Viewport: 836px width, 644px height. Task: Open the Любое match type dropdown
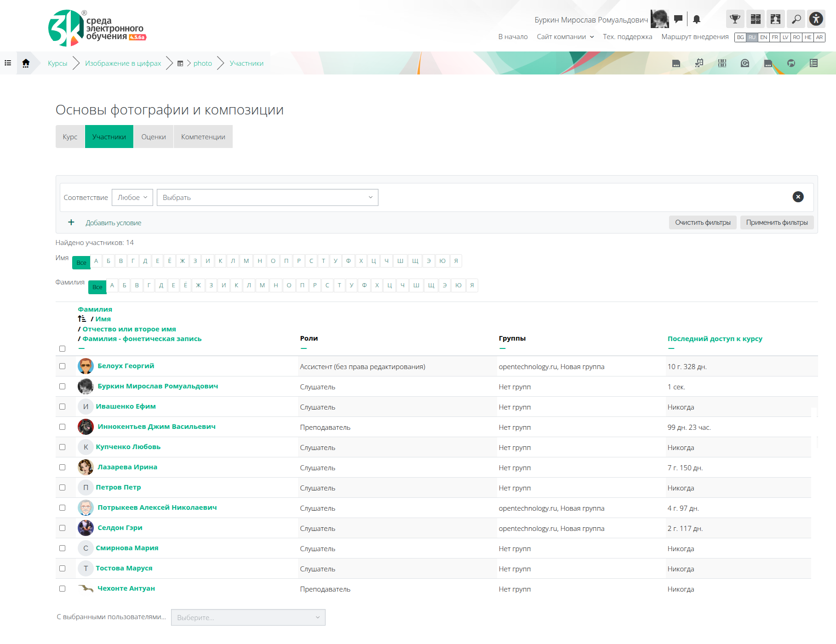pos(132,198)
